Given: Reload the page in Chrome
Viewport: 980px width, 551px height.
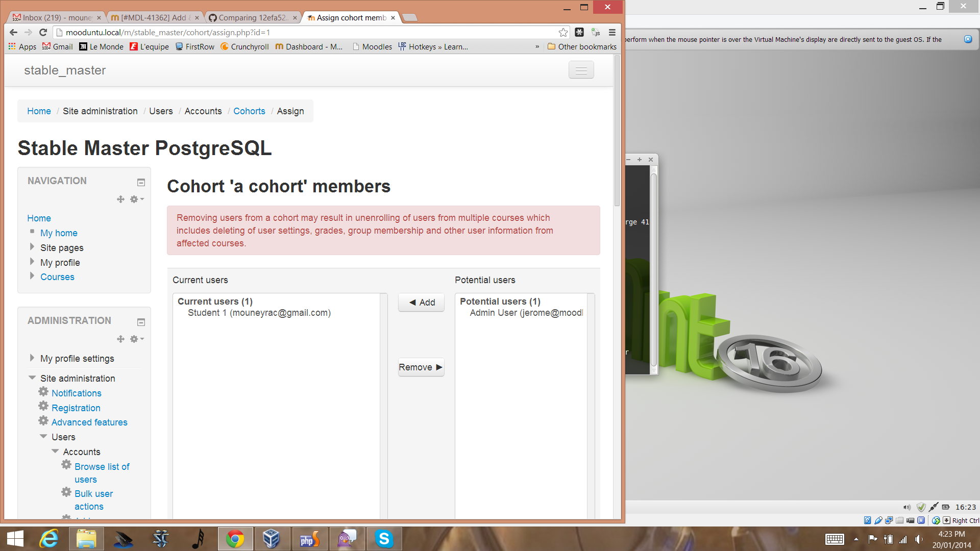Looking at the screenshot, I should click(x=43, y=32).
